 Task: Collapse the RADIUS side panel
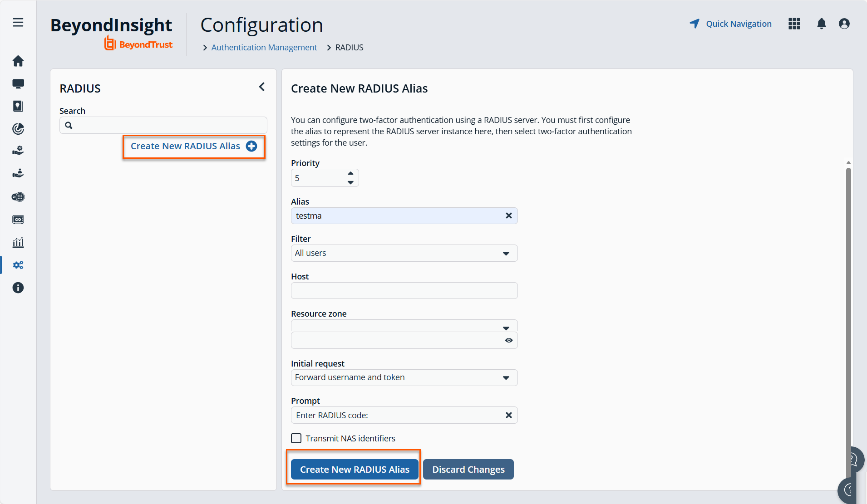pyautogui.click(x=262, y=87)
